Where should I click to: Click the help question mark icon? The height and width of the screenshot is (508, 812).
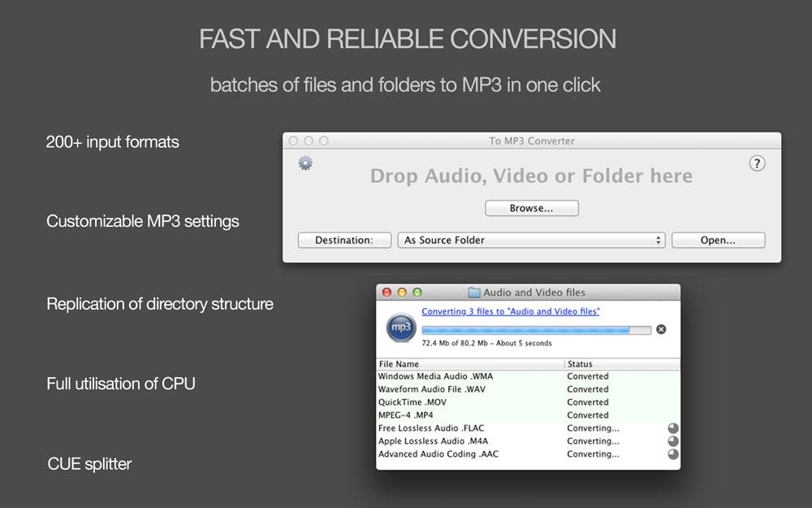point(757,163)
